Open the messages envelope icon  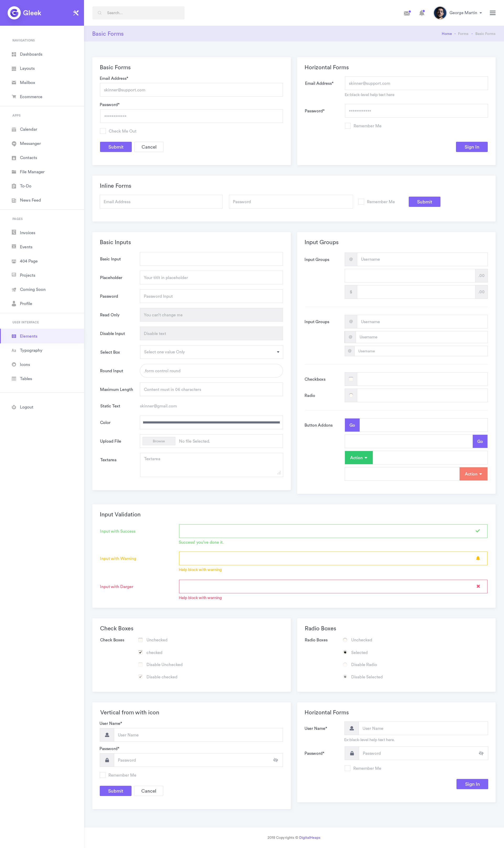pos(407,13)
